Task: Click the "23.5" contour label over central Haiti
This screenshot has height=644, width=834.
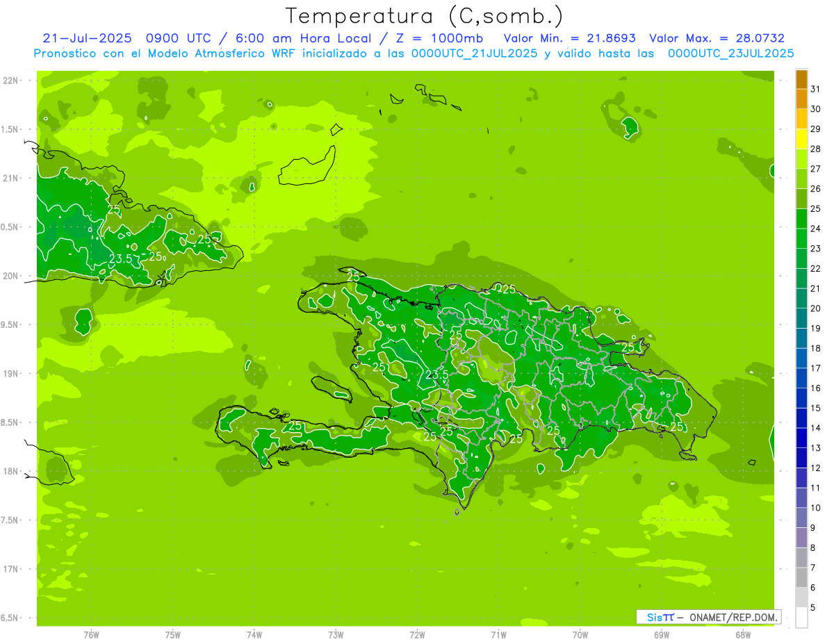Action: [436, 375]
